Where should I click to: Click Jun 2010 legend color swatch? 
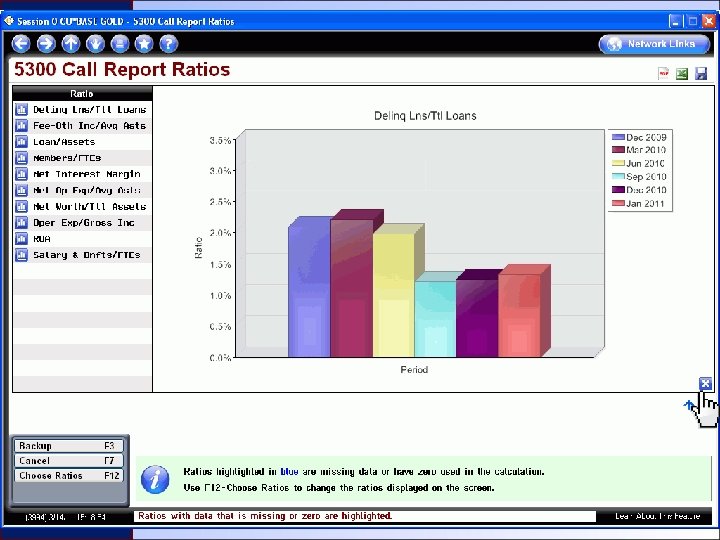pyautogui.click(x=618, y=163)
